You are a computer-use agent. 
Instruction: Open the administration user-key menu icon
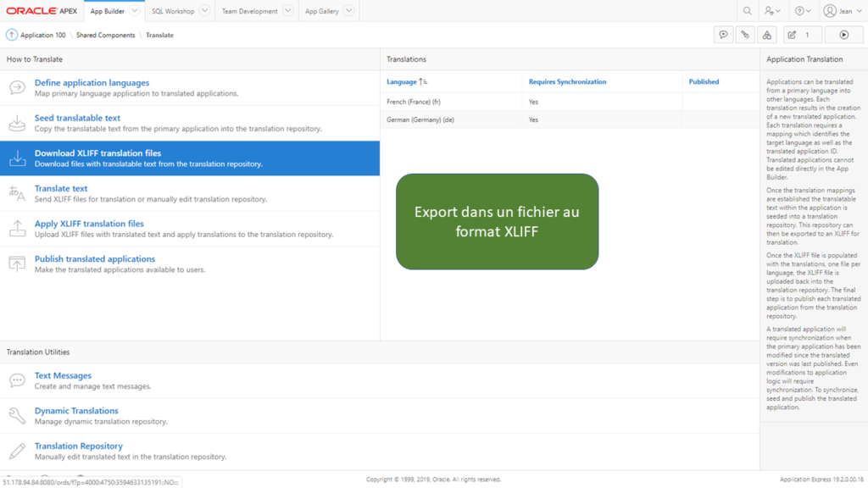click(771, 11)
